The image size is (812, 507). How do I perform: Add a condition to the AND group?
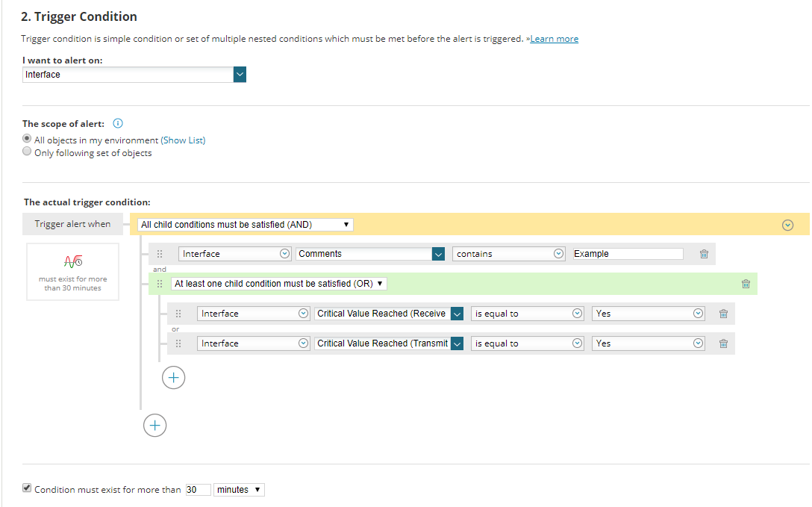[x=154, y=426]
